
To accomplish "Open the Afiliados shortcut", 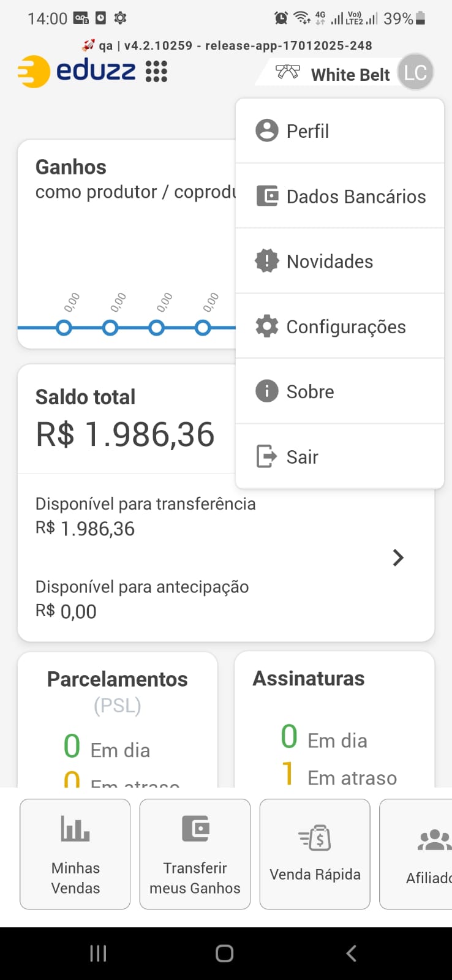I will click(416, 854).
